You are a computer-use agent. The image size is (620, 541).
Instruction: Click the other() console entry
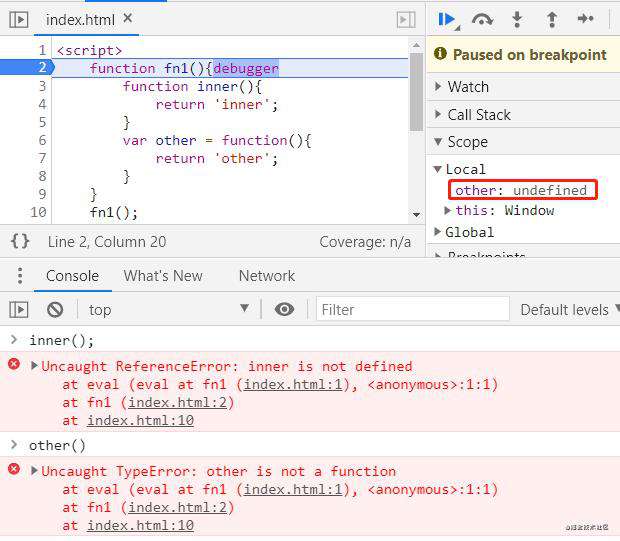click(x=57, y=446)
